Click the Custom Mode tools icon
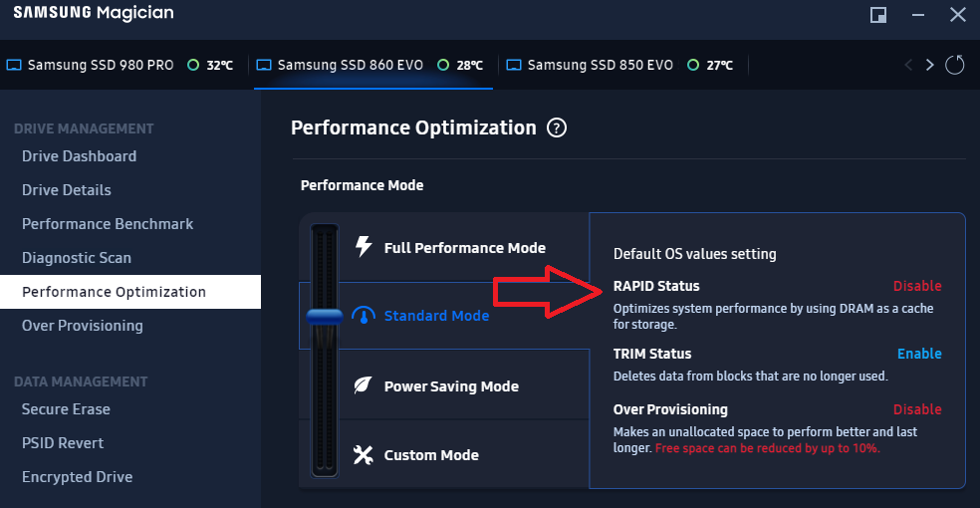 (364, 455)
